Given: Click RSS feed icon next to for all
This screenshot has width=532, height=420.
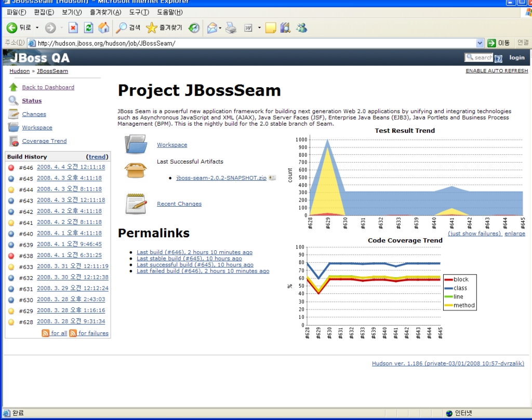Looking at the screenshot, I should click(45, 333).
